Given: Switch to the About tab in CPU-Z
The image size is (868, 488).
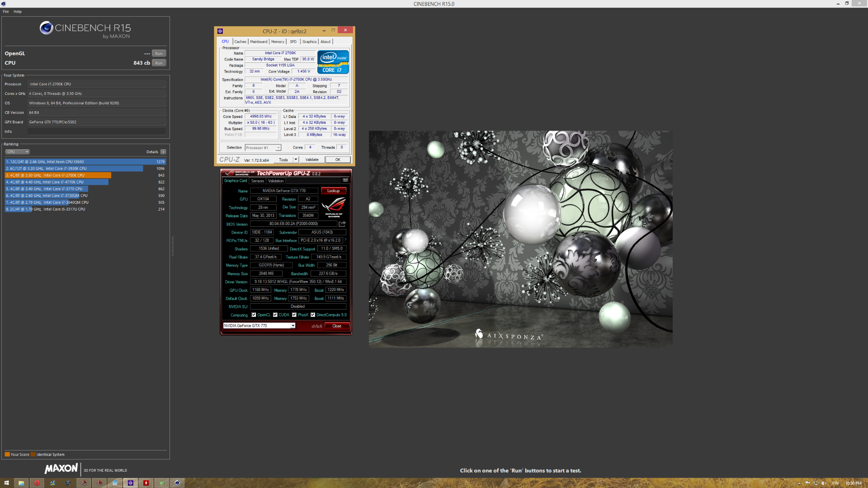Looking at the screenshot, I should pyautogui.click(x=325, y=42).
